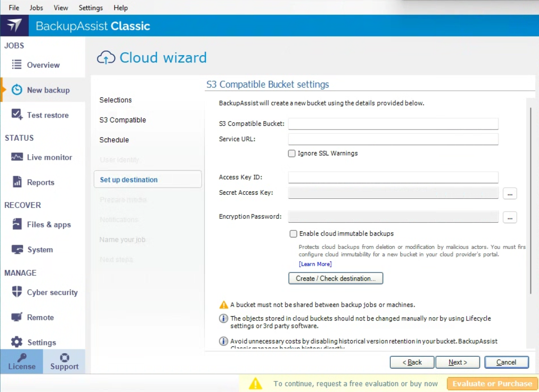Open the ellipsis button beside Secret Access Key
Screen dimensions: 539x392
[x=510, y=193]
